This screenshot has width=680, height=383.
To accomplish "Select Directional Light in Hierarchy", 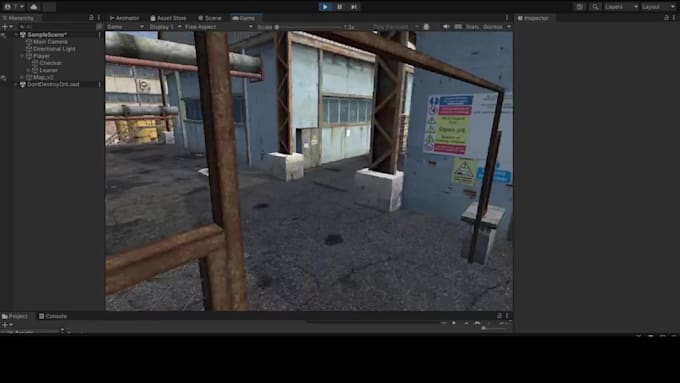I will click(54, 49).
